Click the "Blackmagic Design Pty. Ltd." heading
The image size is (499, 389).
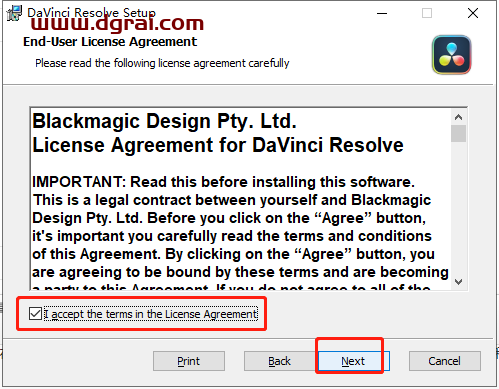164,121
